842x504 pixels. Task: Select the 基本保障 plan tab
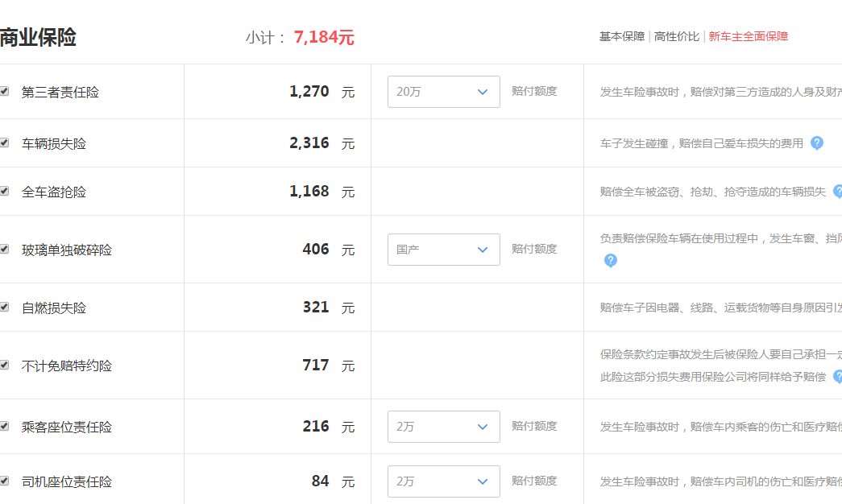[x=622, y=36]
